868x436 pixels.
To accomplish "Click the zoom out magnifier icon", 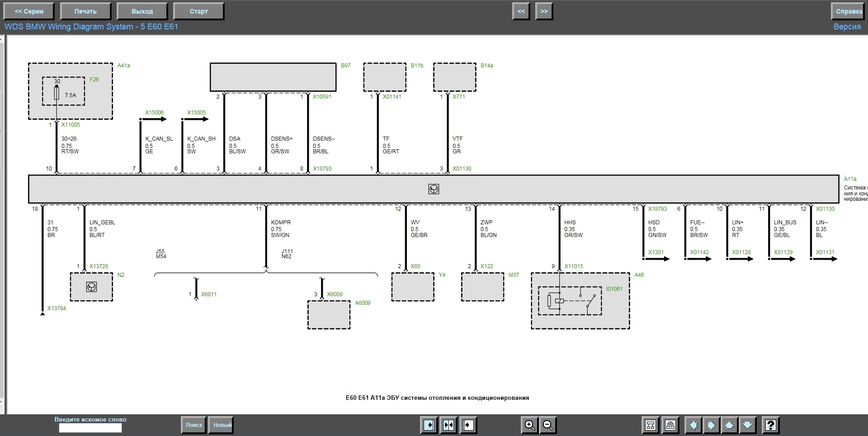I will [548, 425].
